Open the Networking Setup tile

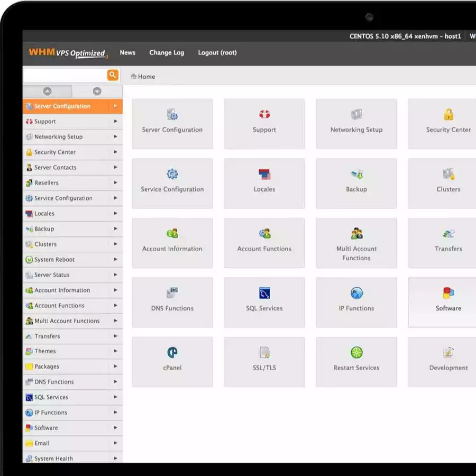356,124
